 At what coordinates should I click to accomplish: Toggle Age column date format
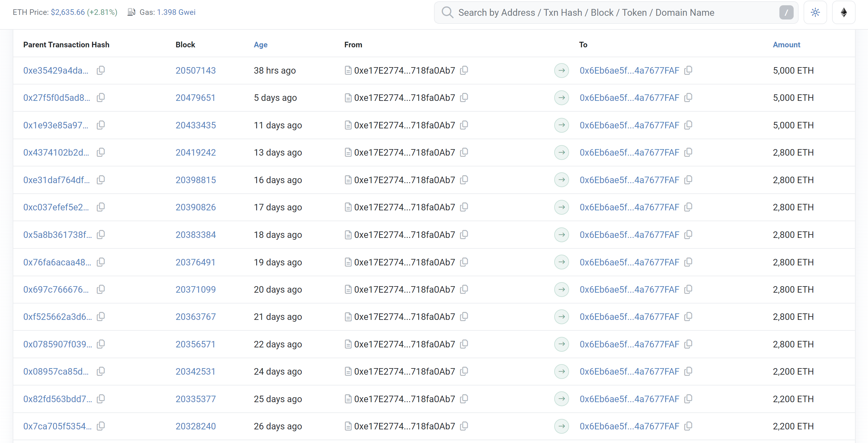click(261, 45)
